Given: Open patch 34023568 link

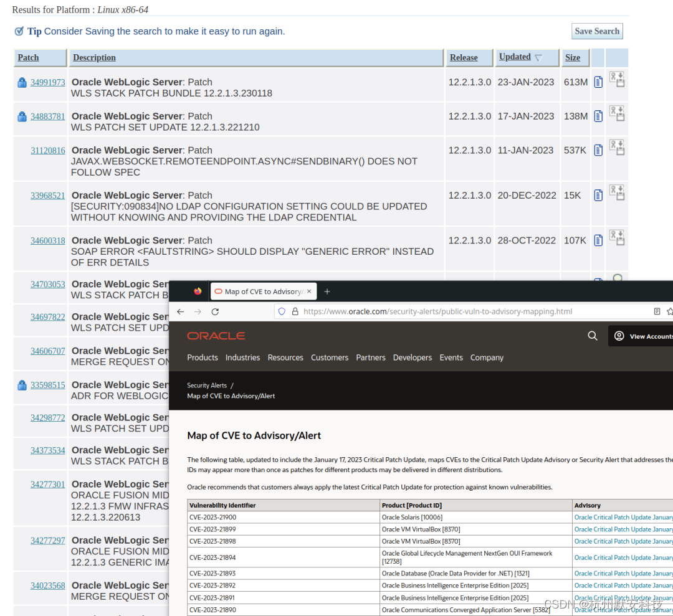Looking at the screenshot, I should coord(47,585).
